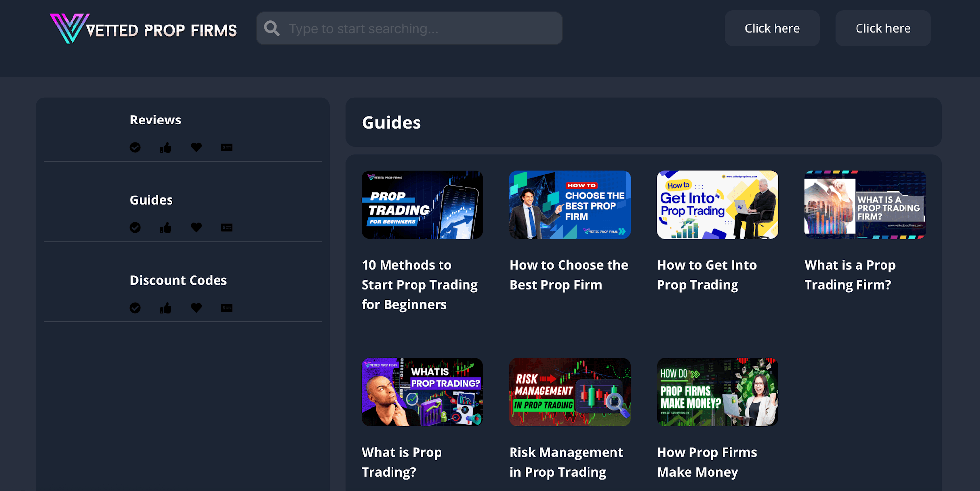Click the heart icon under Guides
The width and height of the screenshot is (980, 491).
(196, 228)
